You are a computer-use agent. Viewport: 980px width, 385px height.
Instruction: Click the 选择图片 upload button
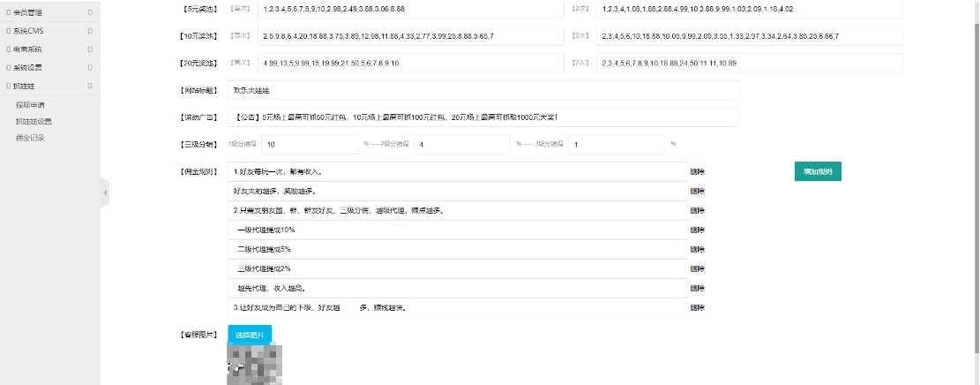[x=250, y=336]
